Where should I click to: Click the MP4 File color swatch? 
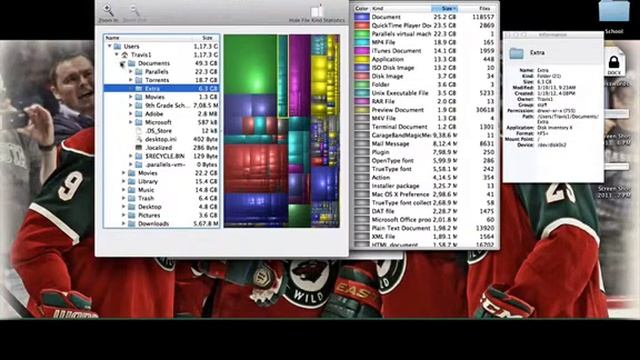coord(362,42)
